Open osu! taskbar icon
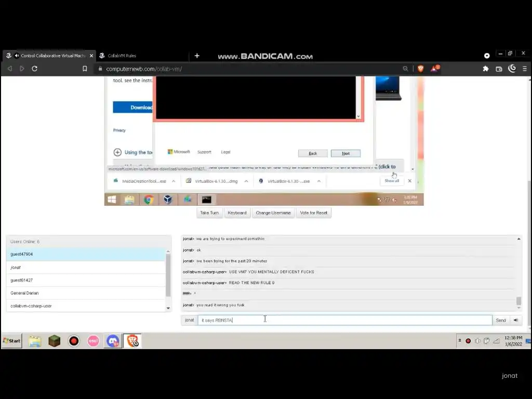This screenshot has width=532, height=399. click(94, 341)
